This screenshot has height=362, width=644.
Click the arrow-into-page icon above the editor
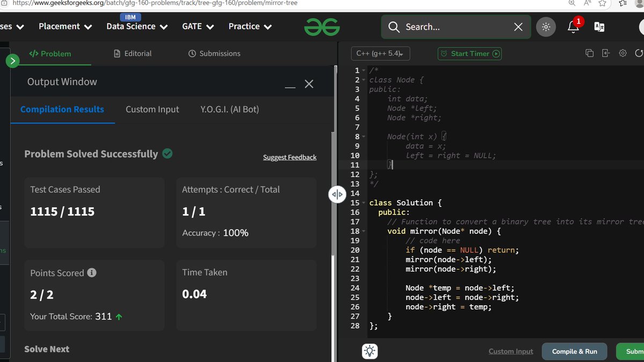(x=606, y=53)
